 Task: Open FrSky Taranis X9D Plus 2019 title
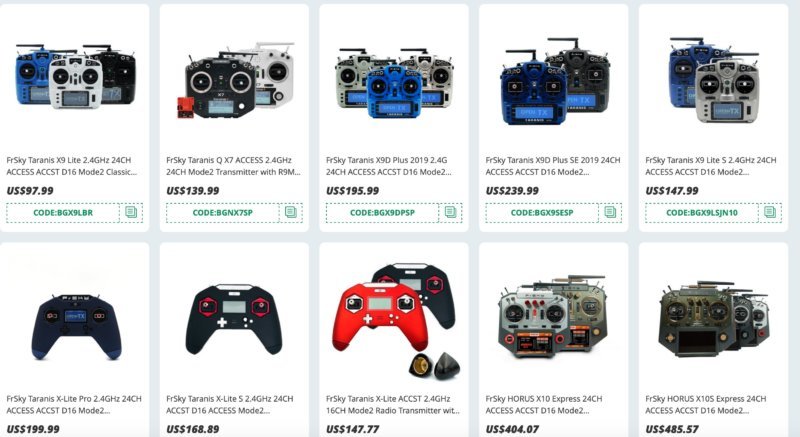(389, 166)
